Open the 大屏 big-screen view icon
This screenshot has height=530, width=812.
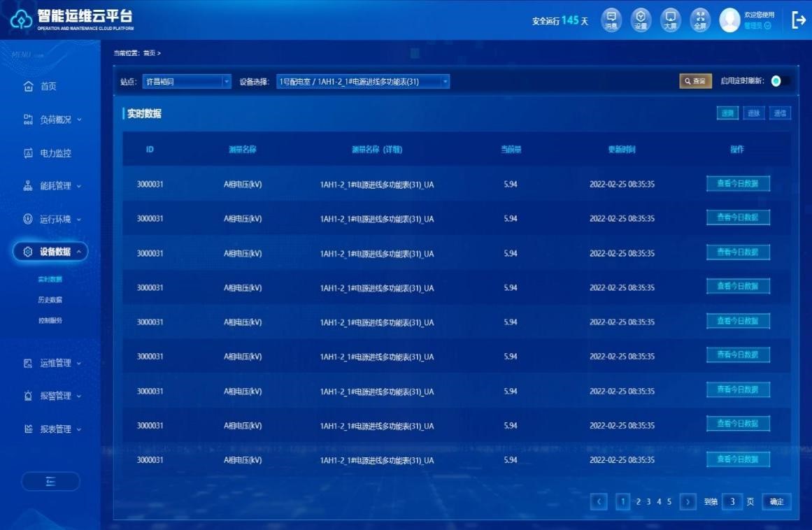pos(670,20)
